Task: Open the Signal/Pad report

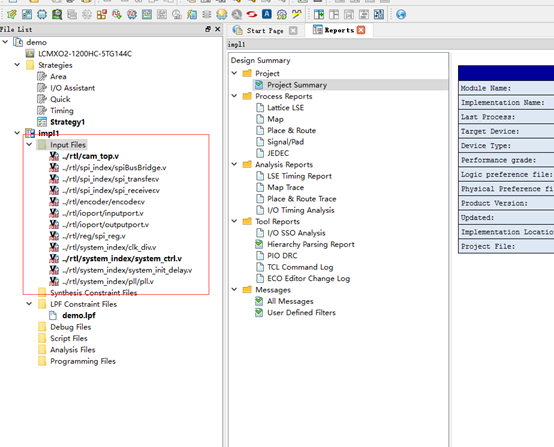Action: coord(285,142)
